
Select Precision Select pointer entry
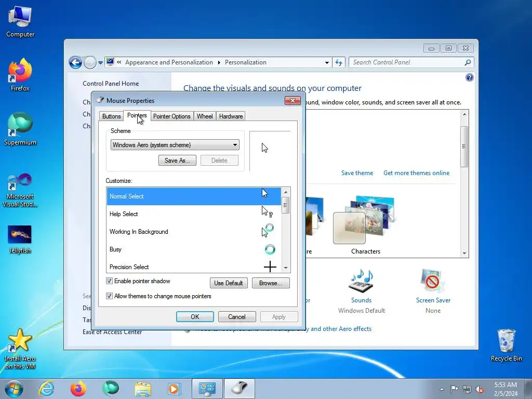pos(194,267)
